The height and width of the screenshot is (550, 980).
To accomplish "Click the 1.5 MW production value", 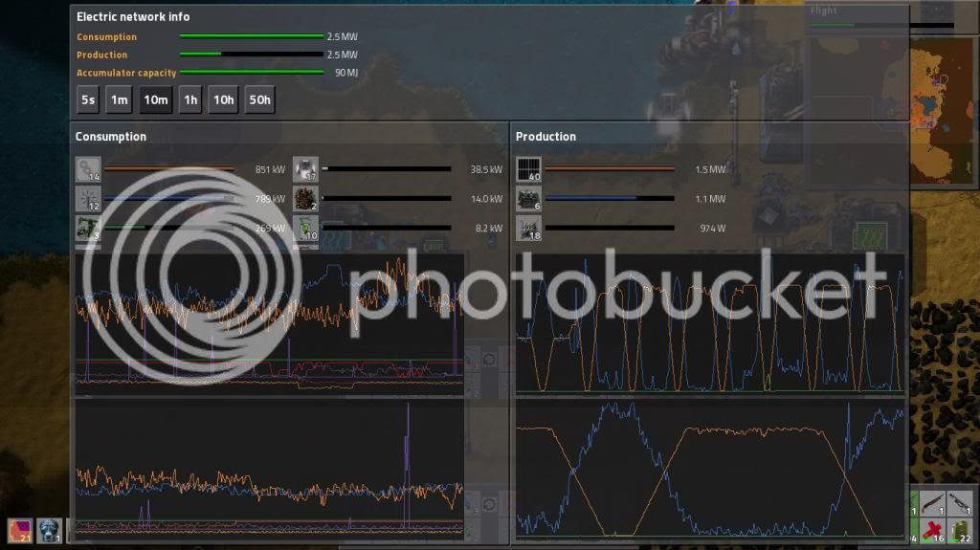I will click(x=711, y=169).
